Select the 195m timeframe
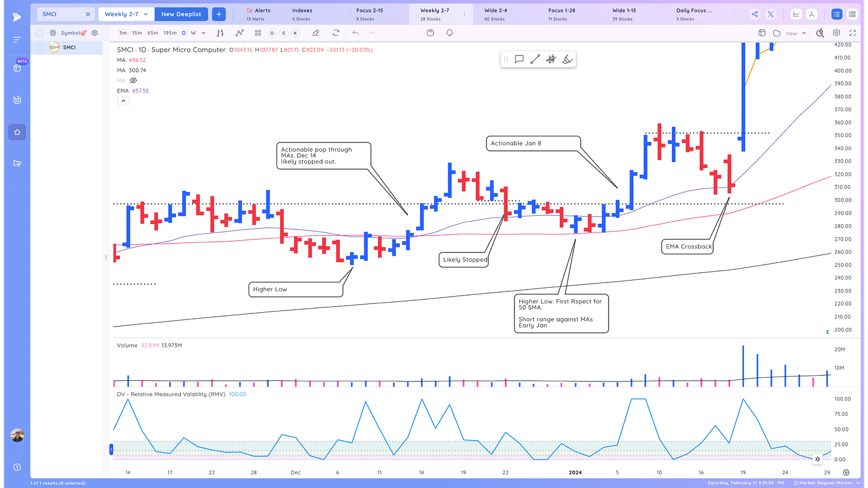Screen dimensions: 868x488 170,33
